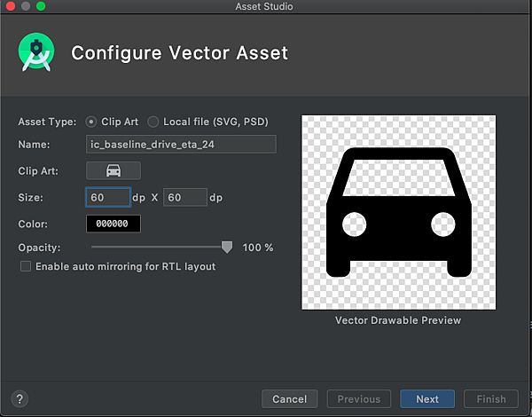The image size is (532, 417).
Task: Select Local file (SVG, PSD) option
Action: pyautogui.click(x=153, y=122)
